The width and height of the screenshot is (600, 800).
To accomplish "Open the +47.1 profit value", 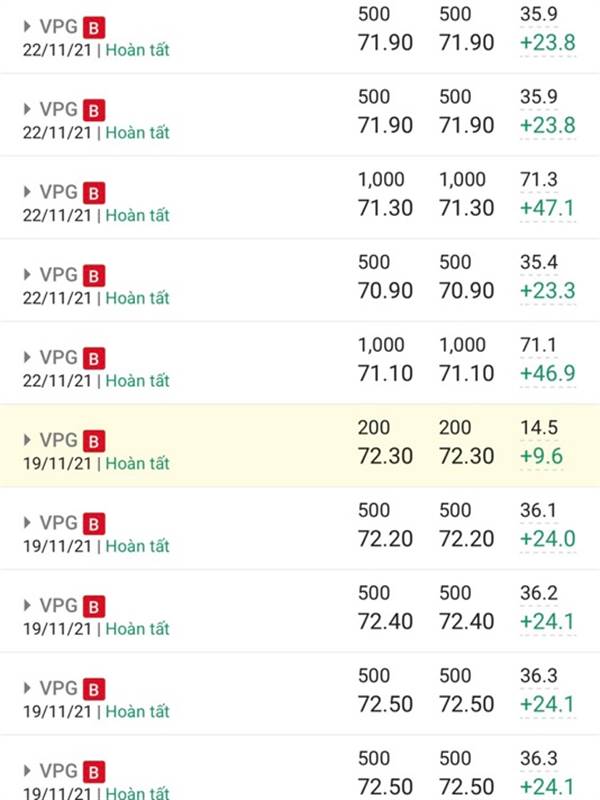I will tap(547, 208).
